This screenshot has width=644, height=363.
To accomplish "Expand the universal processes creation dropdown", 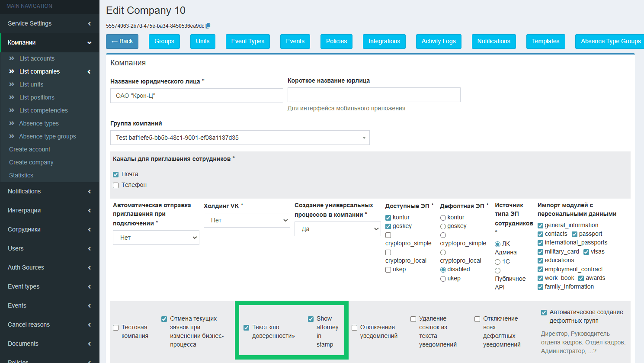I will [x=337, y=229].
